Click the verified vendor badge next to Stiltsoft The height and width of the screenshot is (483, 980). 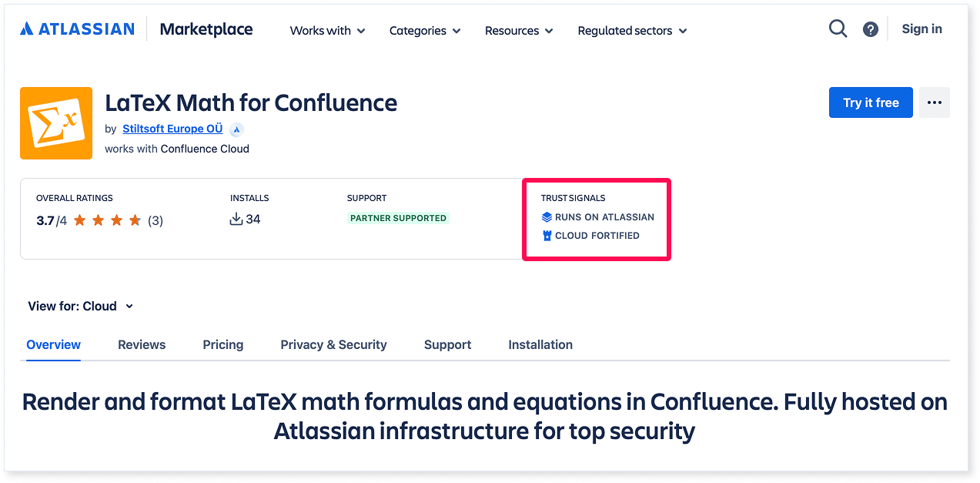236,129
